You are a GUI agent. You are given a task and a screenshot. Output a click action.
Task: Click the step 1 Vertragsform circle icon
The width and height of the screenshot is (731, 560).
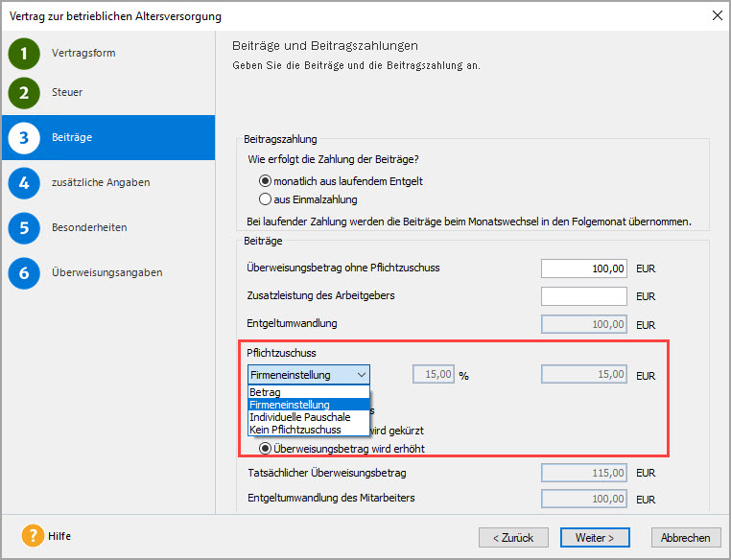pyautogui.click(x=24, y=54)
